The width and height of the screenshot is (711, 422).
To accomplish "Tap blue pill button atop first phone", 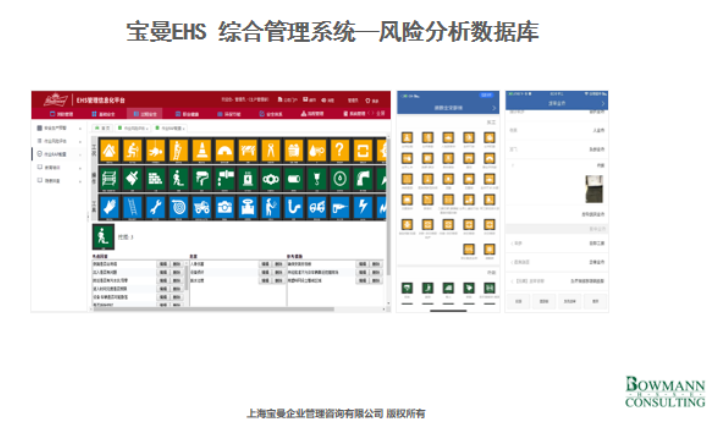I will pyautogui.click(x=487, y=95).
